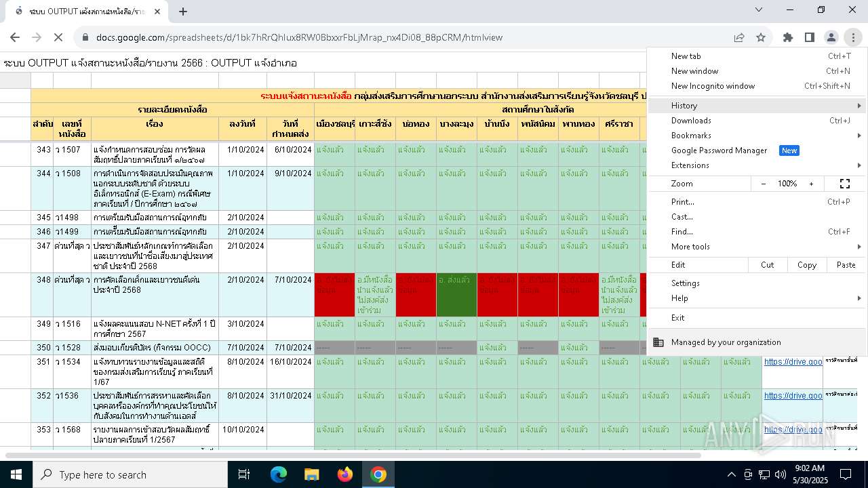Launch Microsoft Edge from taskbar
The image size is (868, 488).
tap(279, 474)
